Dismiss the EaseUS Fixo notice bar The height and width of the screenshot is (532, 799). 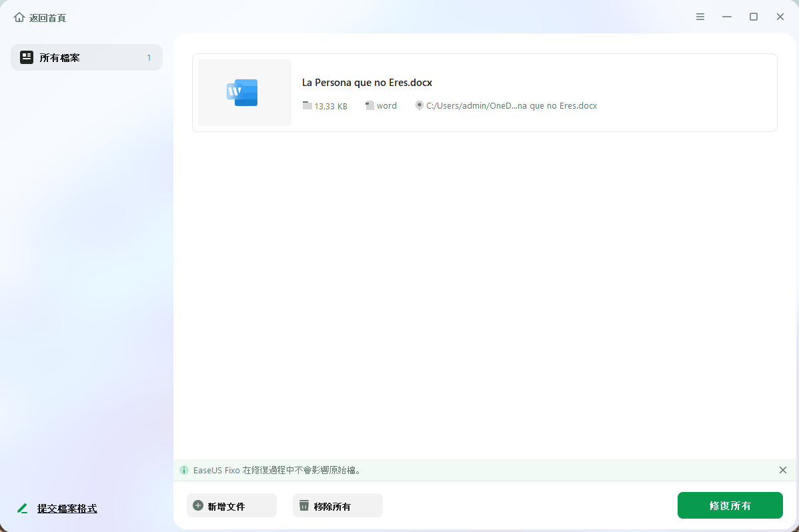[x=783, y=470]
